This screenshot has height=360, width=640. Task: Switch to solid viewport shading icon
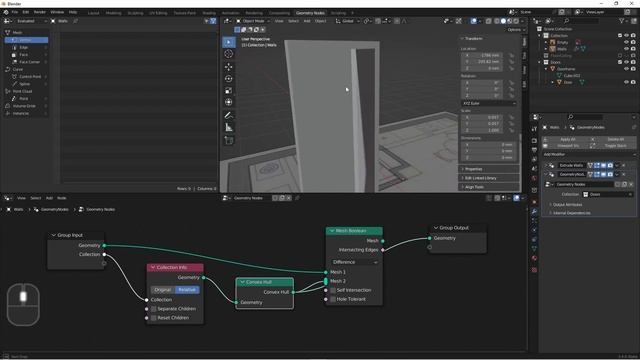pyautogui.click(x=503, y=21)
